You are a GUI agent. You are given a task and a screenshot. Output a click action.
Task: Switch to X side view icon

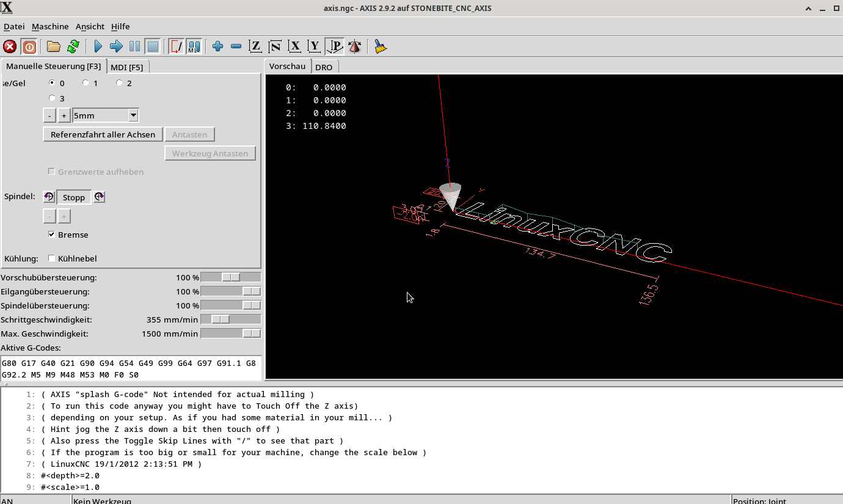tap(294, 46)
